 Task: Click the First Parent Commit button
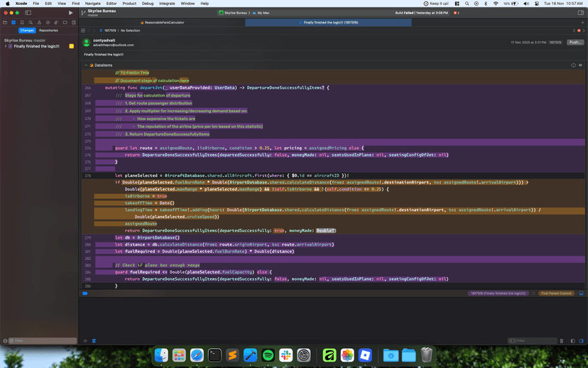(x=555, y=293)
